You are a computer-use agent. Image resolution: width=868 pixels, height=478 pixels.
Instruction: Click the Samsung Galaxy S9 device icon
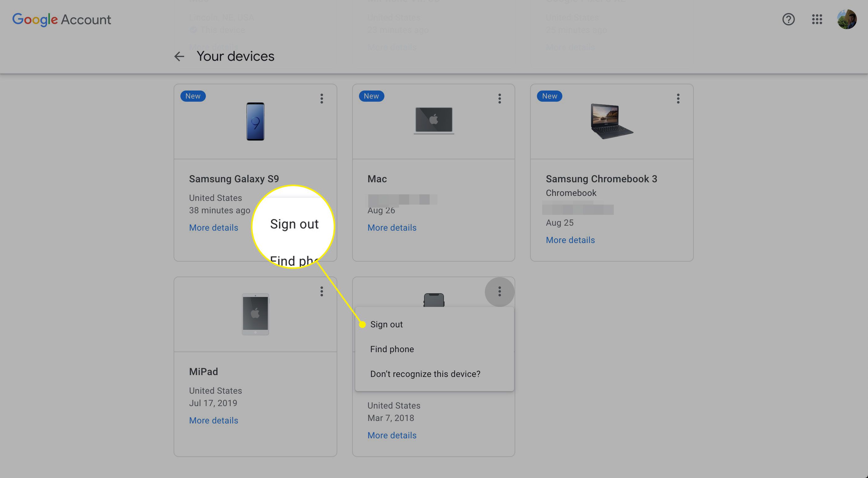pyautogui.click(x=255, y=121)
